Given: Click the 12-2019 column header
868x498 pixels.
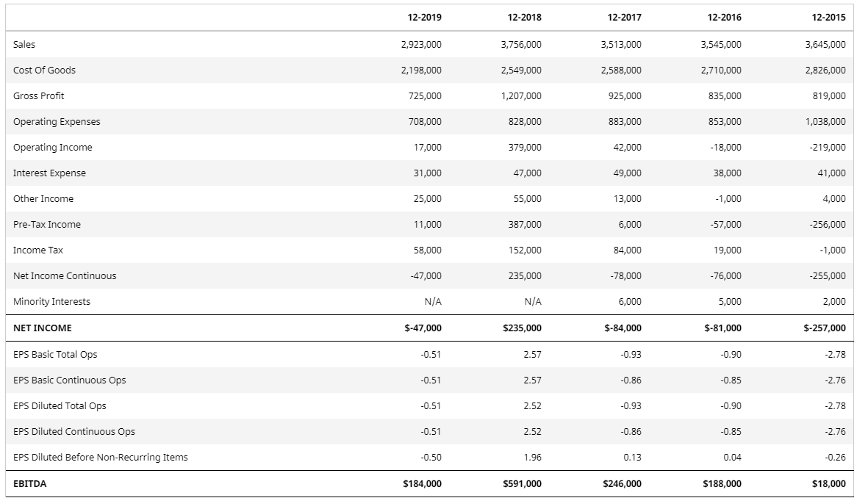Looking at the screenshot, I should coord(424,18).
